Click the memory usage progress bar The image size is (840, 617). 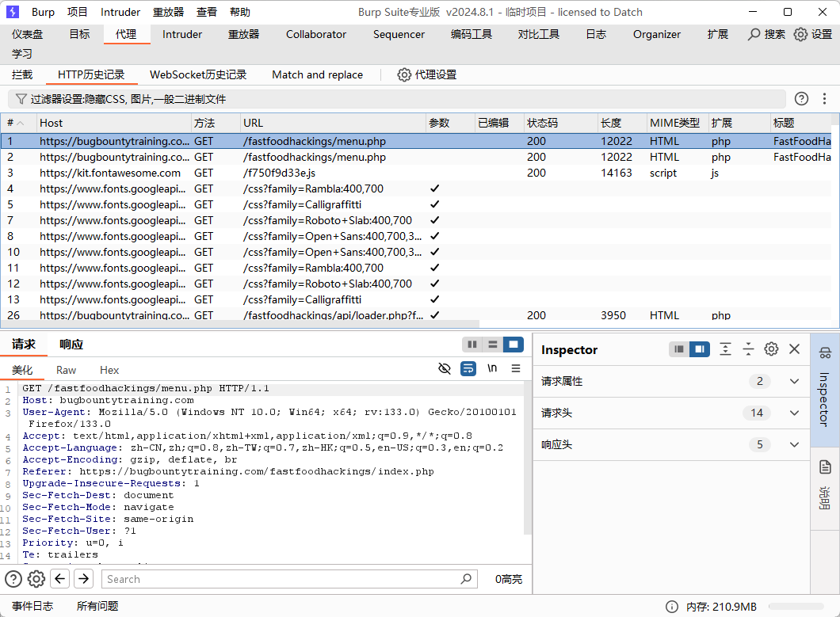pos(796,606)
